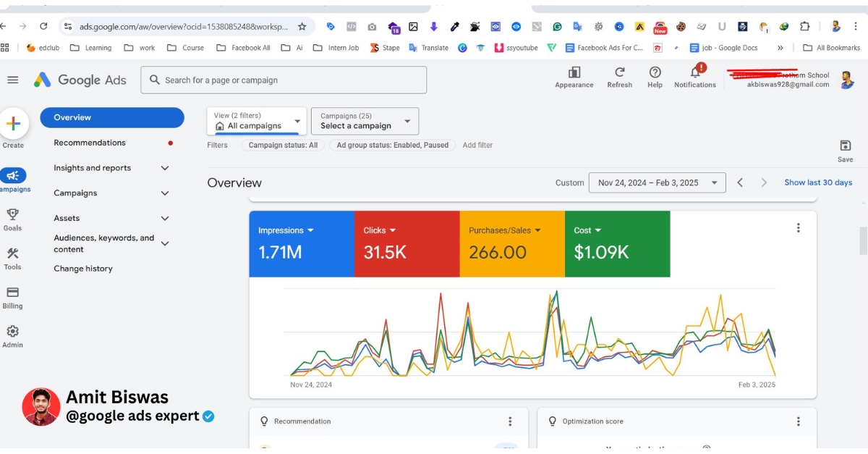Select Overview in sidebar

click(x=112, y=117)
